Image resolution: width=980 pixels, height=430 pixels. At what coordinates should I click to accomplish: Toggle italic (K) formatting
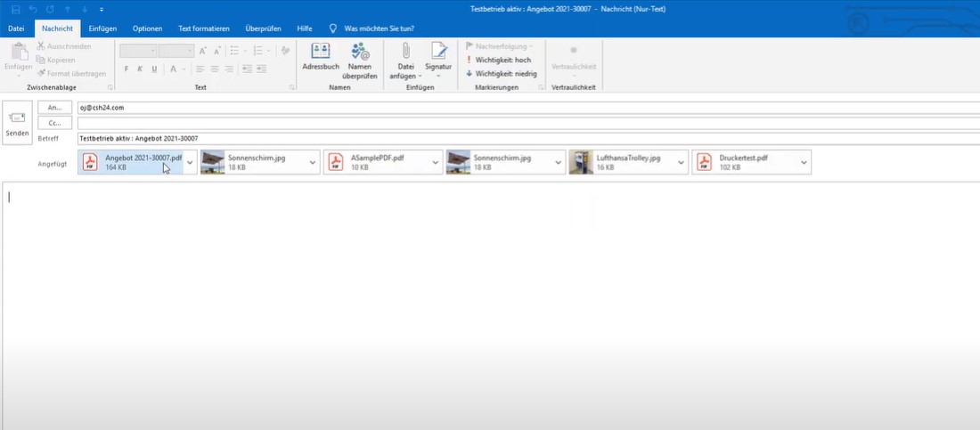(x=140, y=69)
